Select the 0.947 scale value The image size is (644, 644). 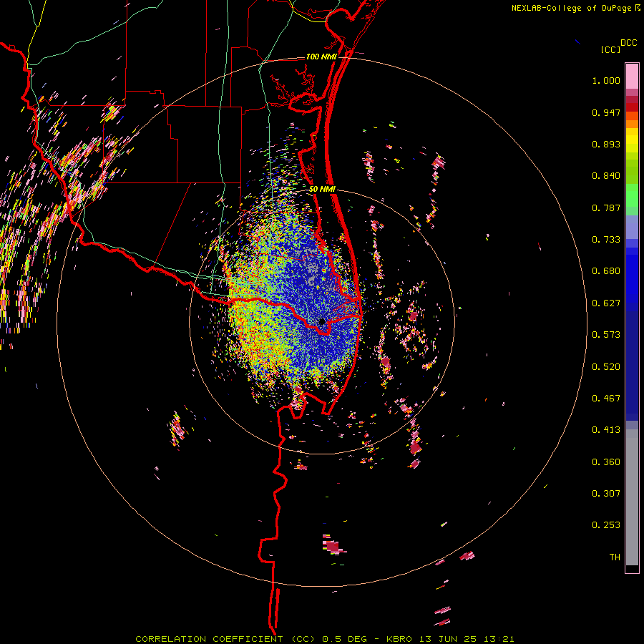point(606,112)
